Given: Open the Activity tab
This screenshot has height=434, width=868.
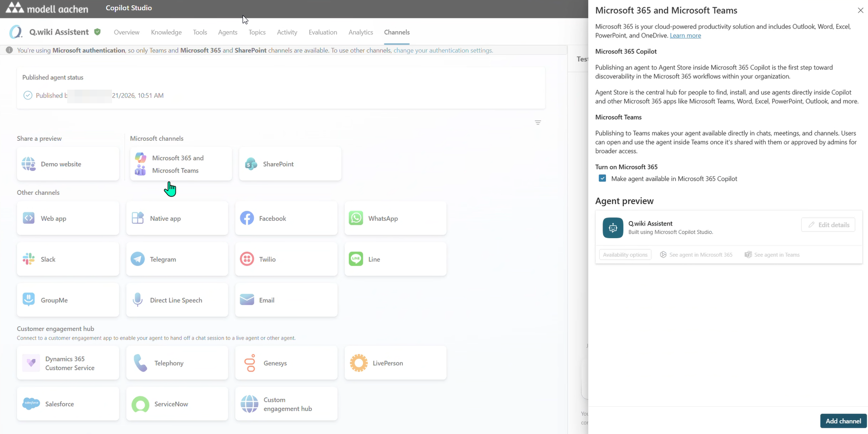Looking at the screenshot, I should tap(287, 32).
